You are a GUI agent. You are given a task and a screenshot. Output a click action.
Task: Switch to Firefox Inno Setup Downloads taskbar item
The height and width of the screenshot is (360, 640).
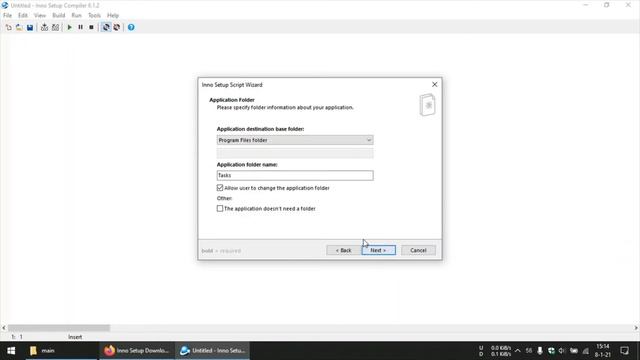coord(137,351)
